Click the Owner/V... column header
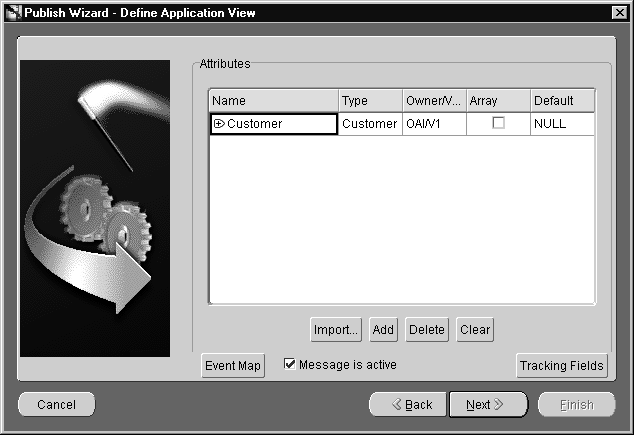 434,101
